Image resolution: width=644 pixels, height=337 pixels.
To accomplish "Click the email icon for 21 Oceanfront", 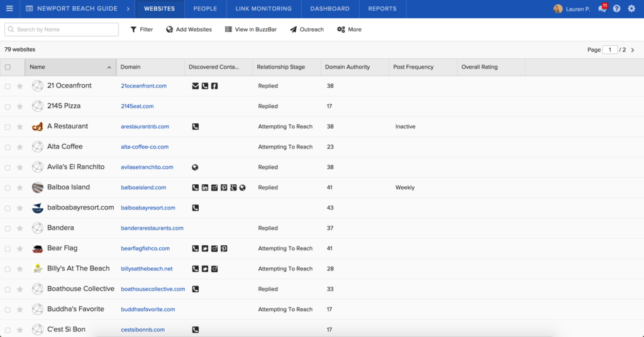I will (196, 86).
